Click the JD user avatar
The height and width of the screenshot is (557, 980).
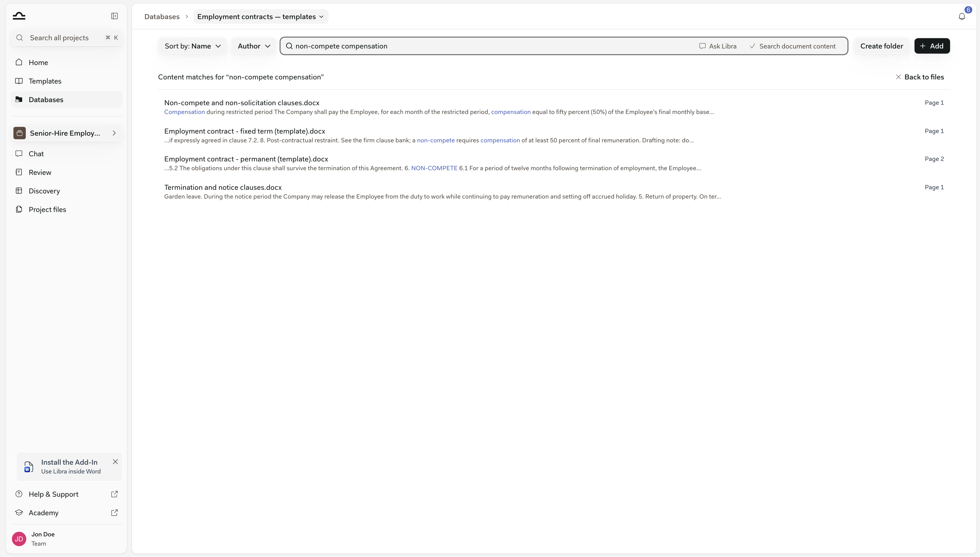(x=19, y=539)
